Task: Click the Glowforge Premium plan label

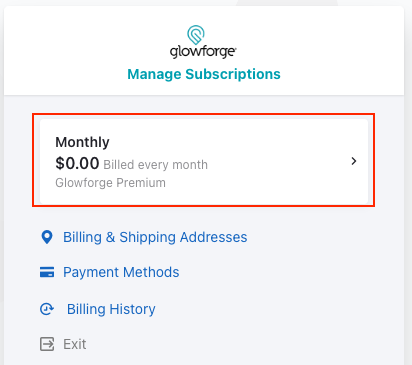Action: pyautogui.click(x=110, y=183)
